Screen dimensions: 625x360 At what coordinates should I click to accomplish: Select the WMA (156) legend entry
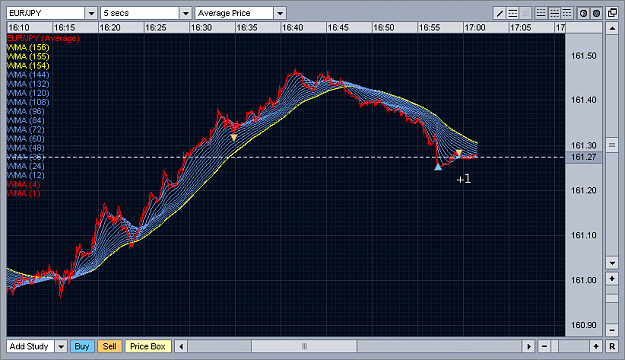point(28,47)
